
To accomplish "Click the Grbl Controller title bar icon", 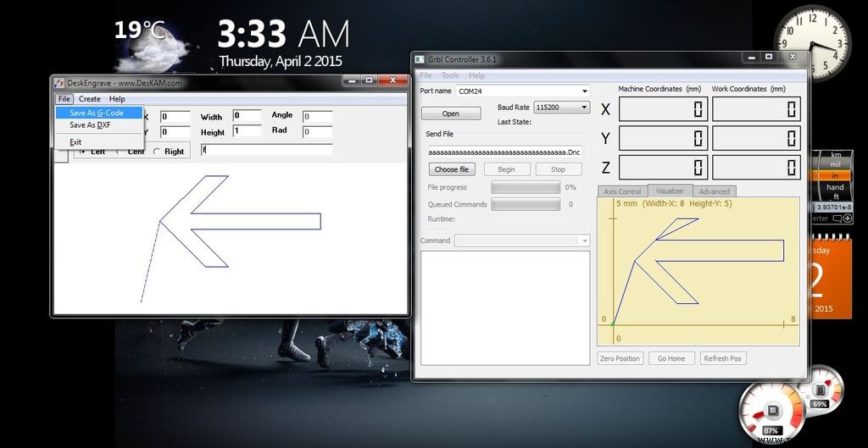I will pos(420,59).
